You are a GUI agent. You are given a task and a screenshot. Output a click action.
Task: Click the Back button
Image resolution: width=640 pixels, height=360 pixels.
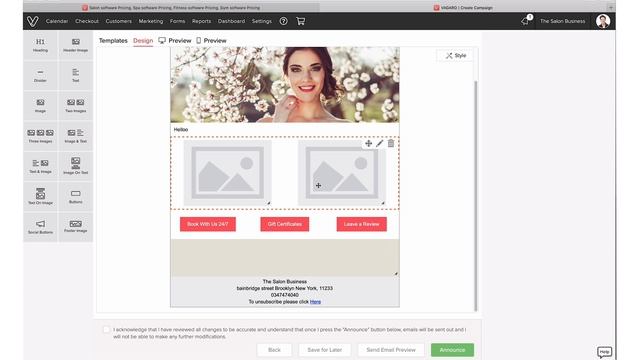pyautogui.click(x=274, y=350)
